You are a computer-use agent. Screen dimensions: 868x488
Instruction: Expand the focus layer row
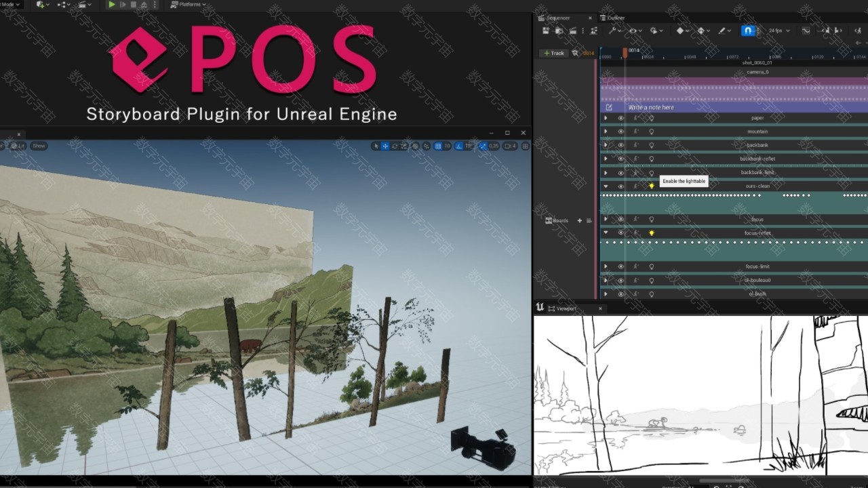click(x=606, y=220)
